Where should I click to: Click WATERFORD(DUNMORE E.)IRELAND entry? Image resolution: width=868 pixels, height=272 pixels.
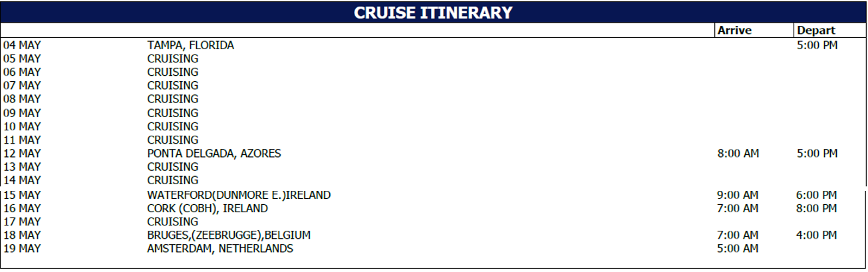click(x=239, y=195)
